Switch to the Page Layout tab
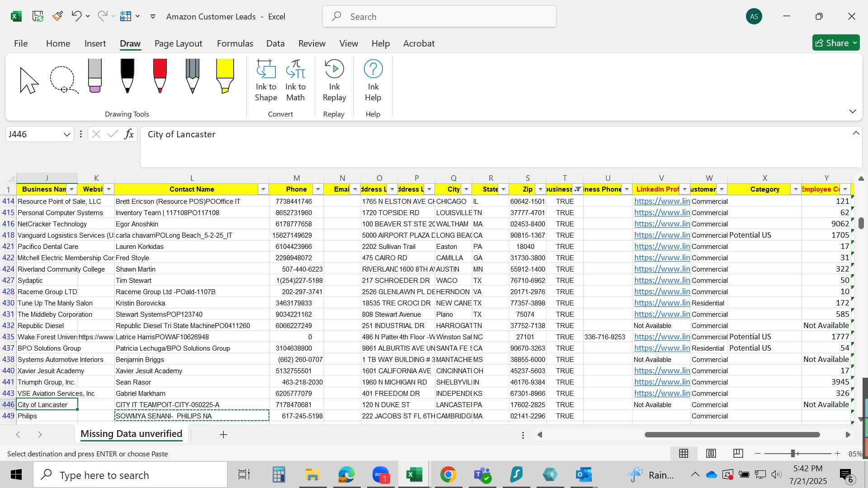Screen dimensions: 868x488 coord(178,43)
